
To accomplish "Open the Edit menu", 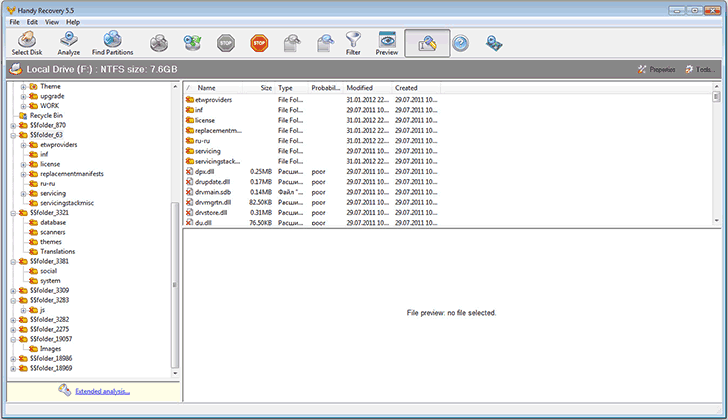I will (x=32, y=22).
